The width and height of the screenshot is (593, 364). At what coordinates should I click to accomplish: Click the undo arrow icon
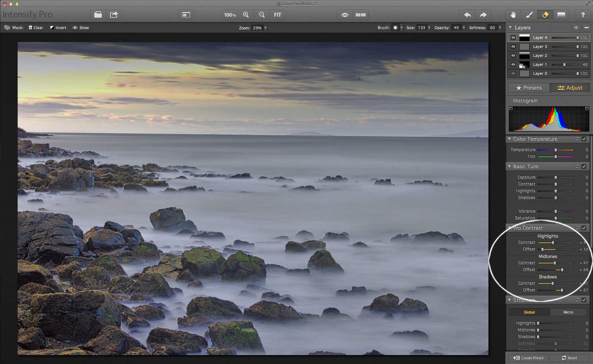pyautogui.click(x=467, y=15)
